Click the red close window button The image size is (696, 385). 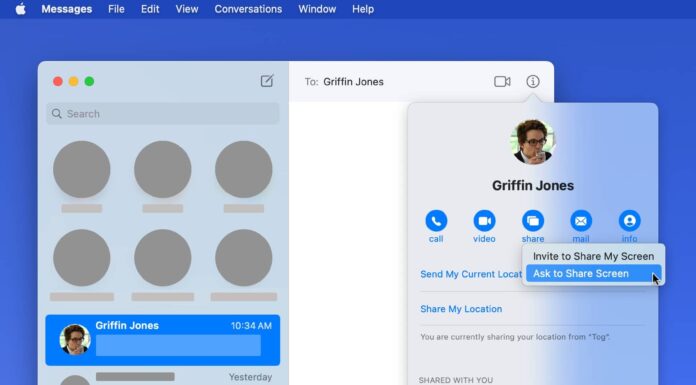pos(58,81)
